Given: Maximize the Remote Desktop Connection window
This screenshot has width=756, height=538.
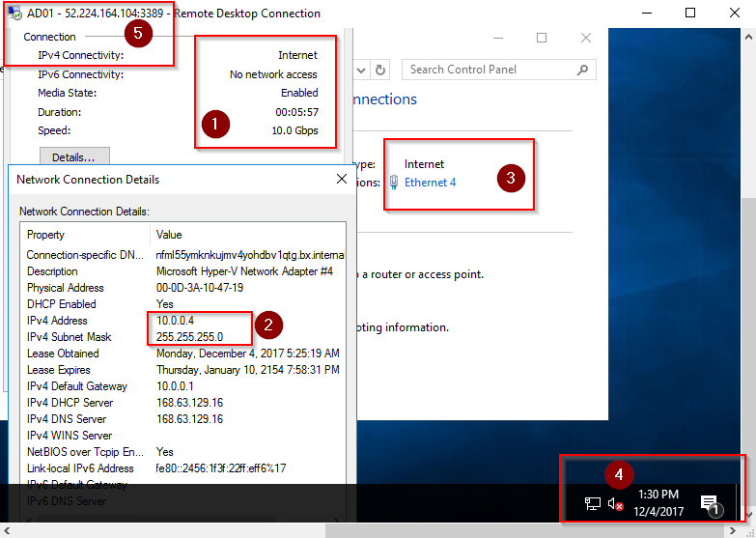Looking at the screenshot, I should click(x=690, y=13).
